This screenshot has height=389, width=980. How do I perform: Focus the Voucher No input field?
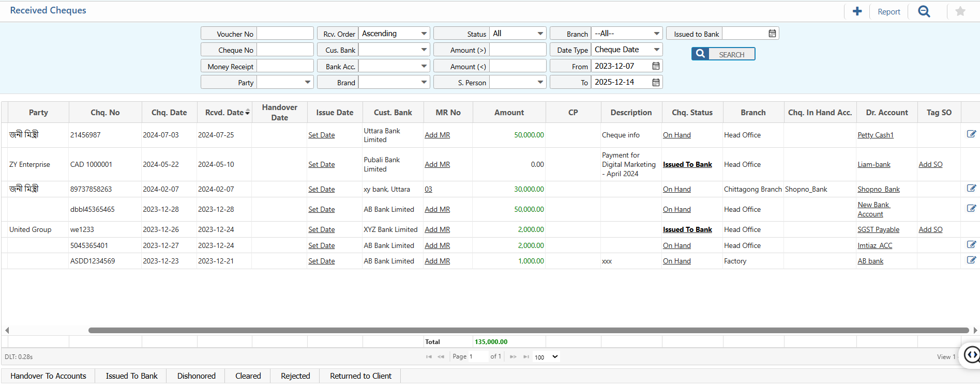pos(285,34)
